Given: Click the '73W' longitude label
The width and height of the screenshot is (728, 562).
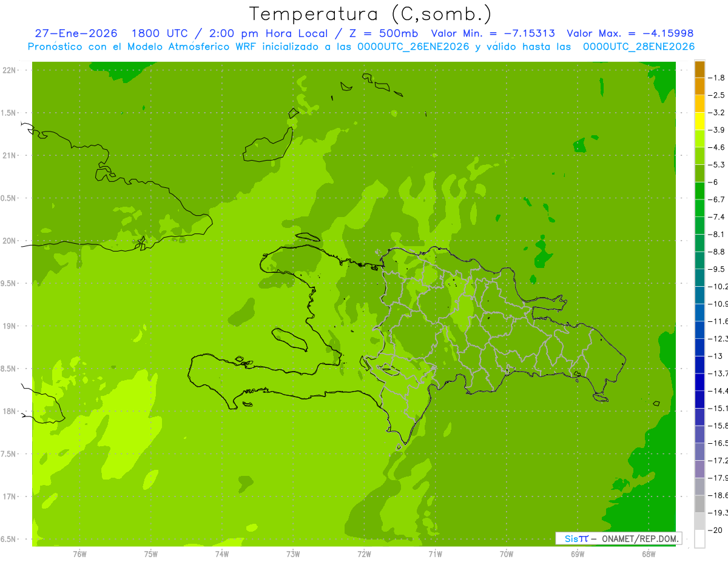Looking at the screenshot, I should click(293, 554).
